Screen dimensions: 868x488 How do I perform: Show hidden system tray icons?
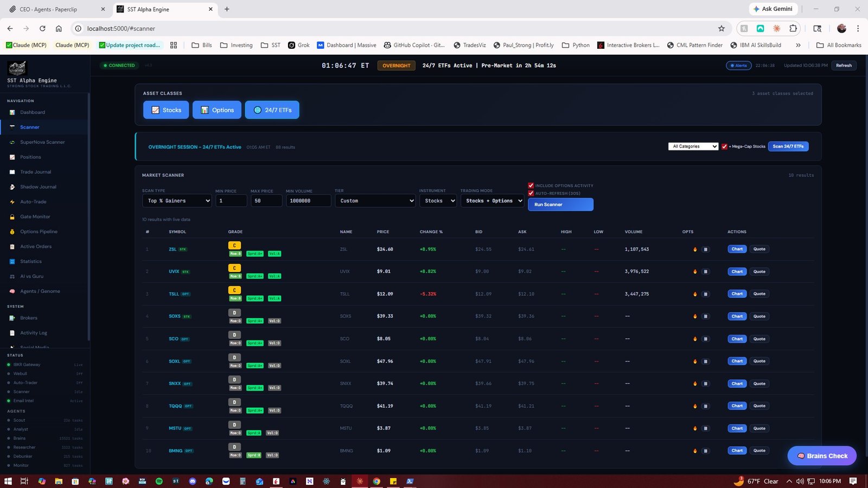click(x=789, y=481)
